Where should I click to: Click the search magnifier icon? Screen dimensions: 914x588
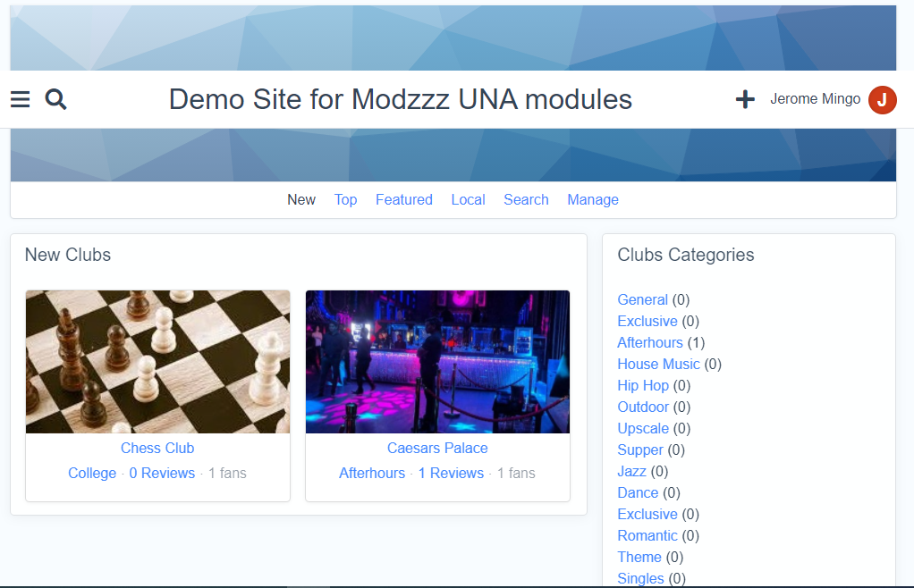click(x=56, y=99)
